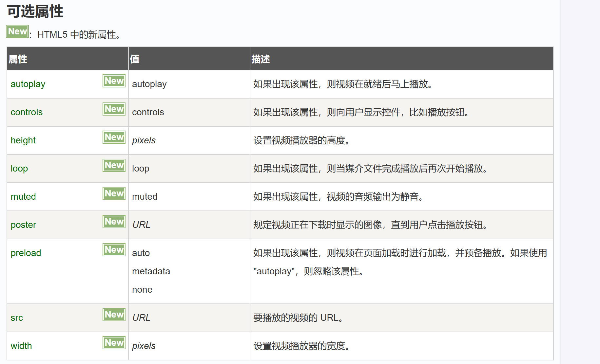Viewport: 600px width, 364px height.
Task: Click the New legend badge under the heading
Action: [x=17, y=31]
